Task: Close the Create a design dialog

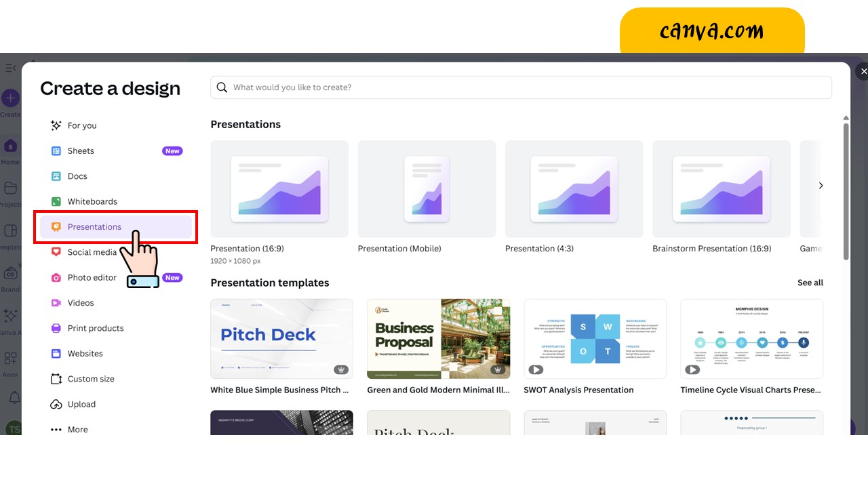Action: tap(863, 70)
